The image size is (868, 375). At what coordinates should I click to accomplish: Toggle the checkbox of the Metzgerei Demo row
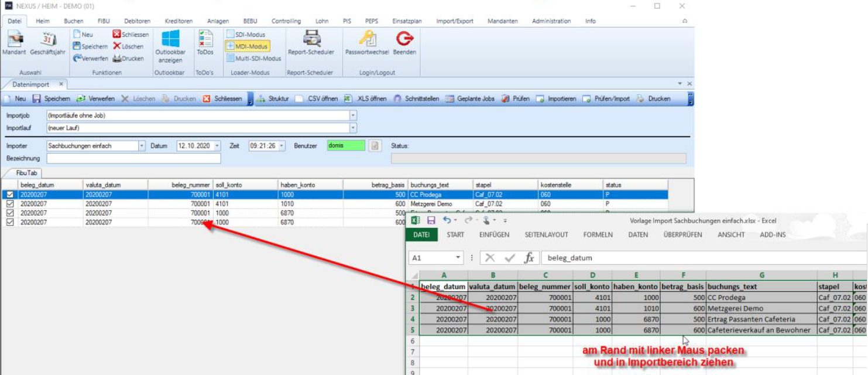pyautogui.click(x=9, y=204)
